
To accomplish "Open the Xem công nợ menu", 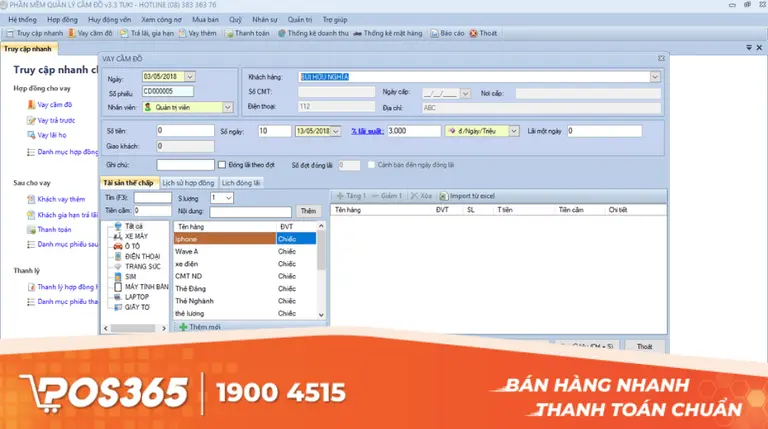I will pos(161,20).
